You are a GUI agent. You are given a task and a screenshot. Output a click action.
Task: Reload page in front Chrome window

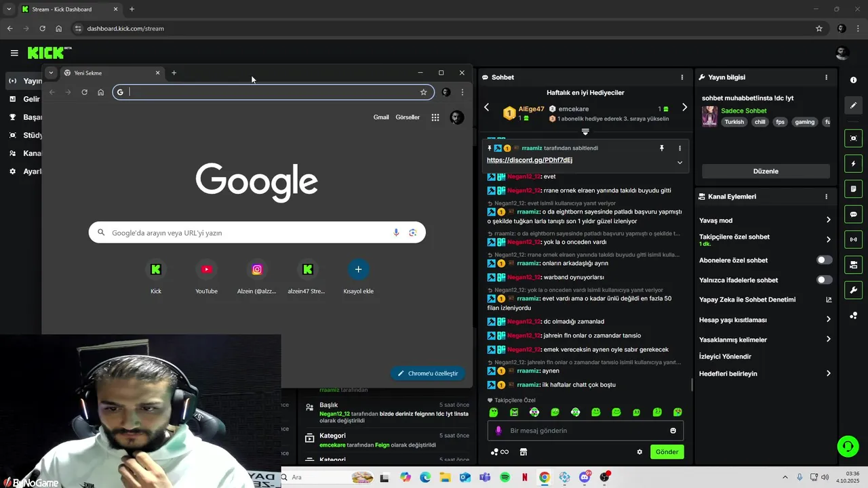click(84, 92)
